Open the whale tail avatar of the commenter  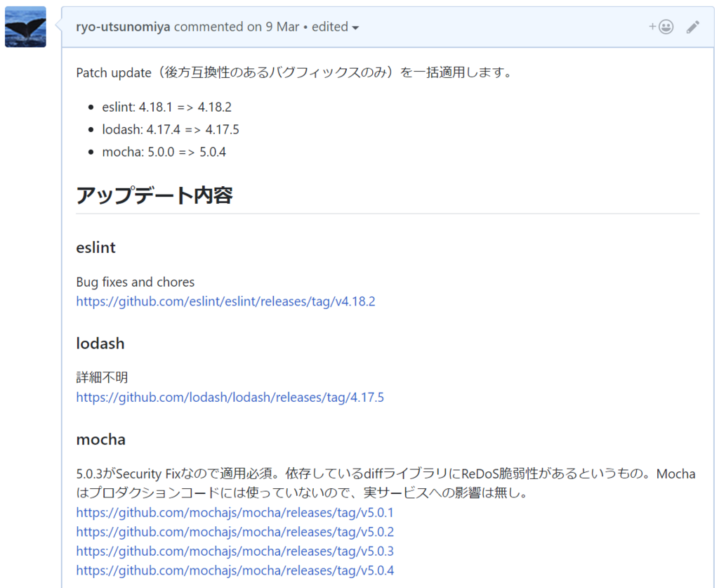coord(25,27)
